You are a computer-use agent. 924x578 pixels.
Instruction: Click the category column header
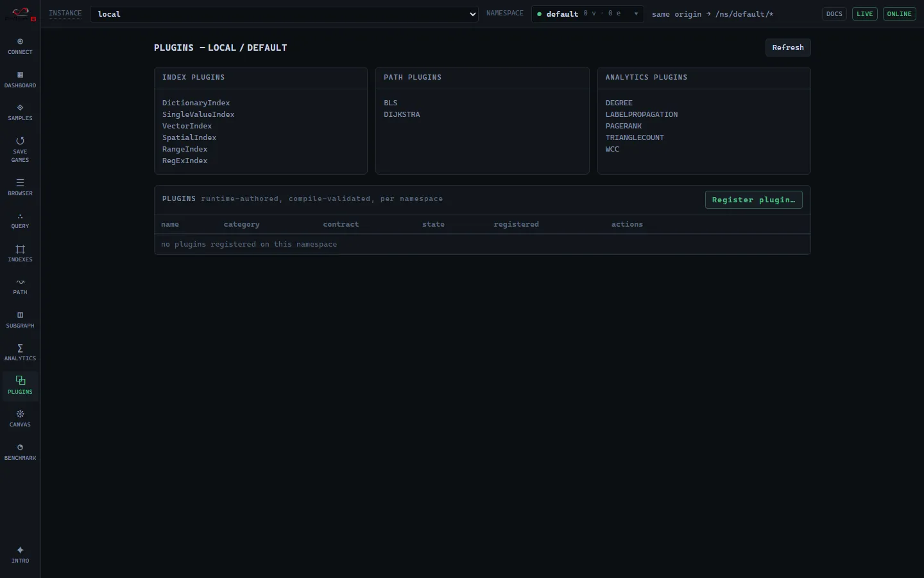(x=241, y=224)
